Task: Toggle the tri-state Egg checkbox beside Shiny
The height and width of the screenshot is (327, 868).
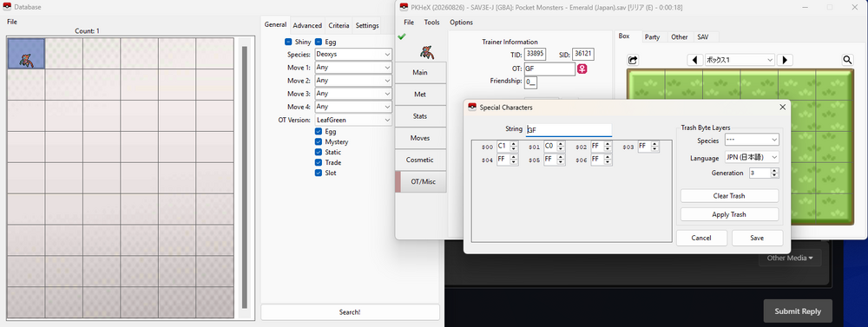Action: pos(319,42)
